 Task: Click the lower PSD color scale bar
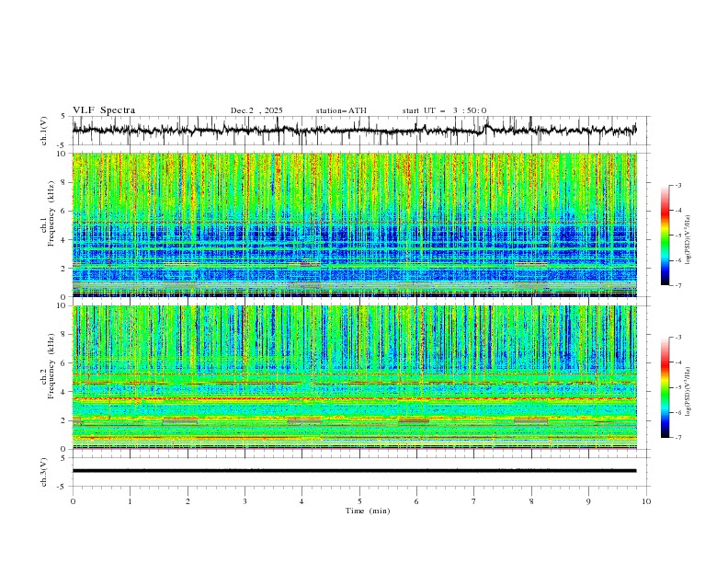665,387
